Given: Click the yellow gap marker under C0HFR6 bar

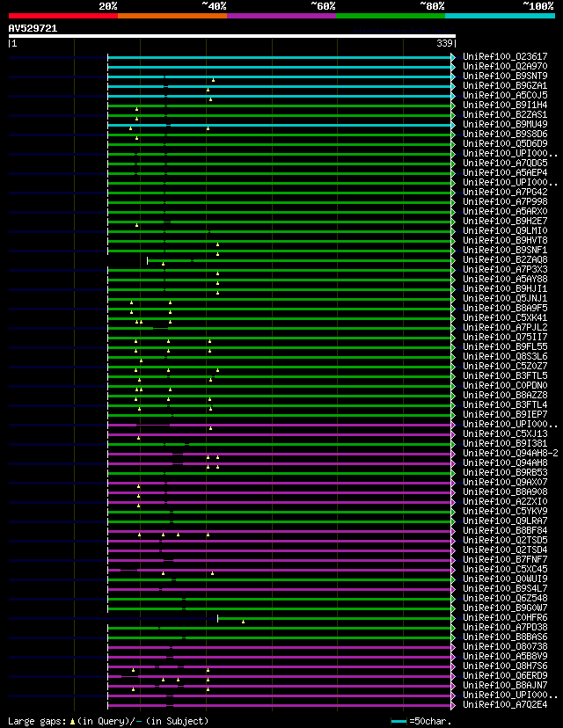Looking at the screenshot, I should 243,622.
